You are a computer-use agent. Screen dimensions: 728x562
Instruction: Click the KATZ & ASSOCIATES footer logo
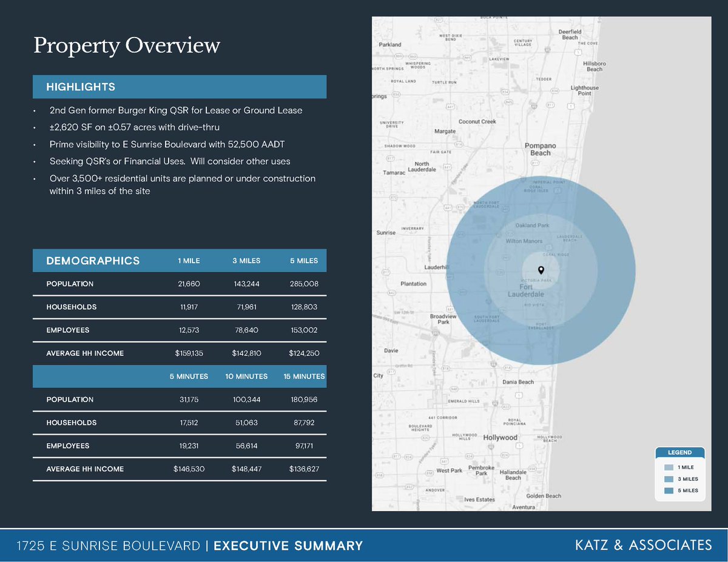[x=643, y=545]
